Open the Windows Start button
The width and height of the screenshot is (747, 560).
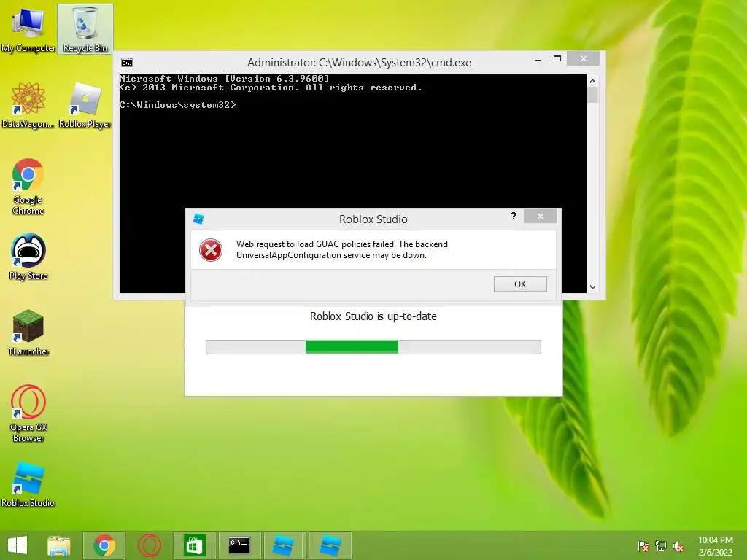click(x=18, y=545)
